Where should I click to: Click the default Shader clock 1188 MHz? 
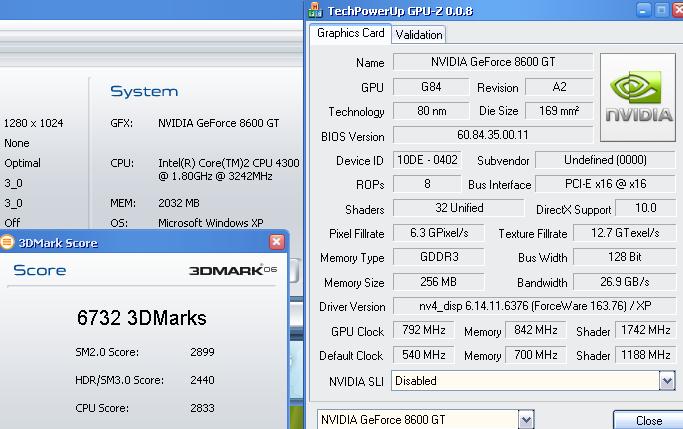(646, 355)
